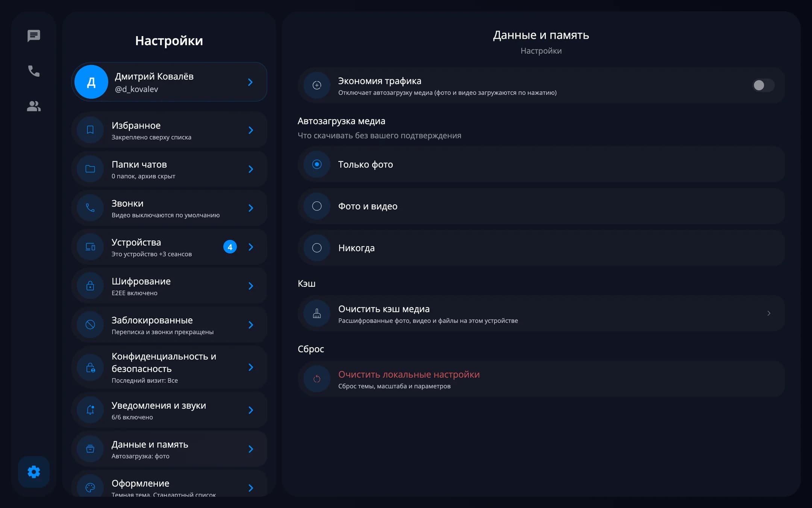This screenshot has width=812, height=508.
Task: Click the settings gear icon in sidebar
Action: point(34,472)
